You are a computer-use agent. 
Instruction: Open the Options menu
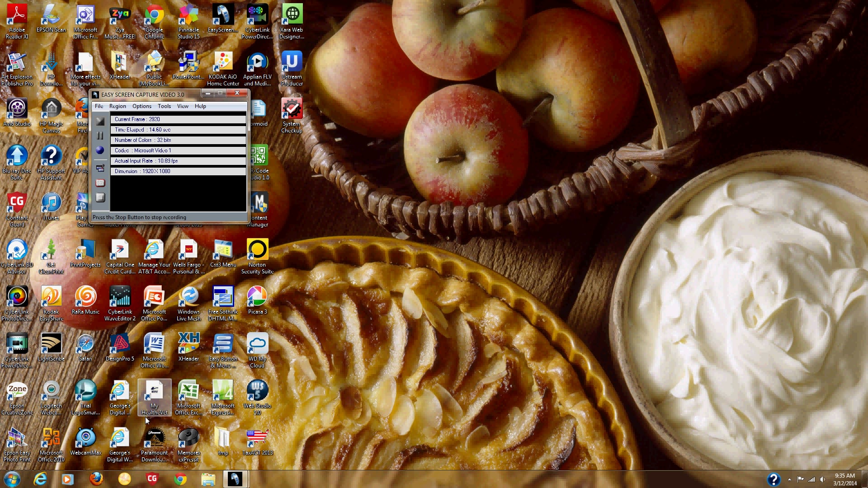(x=142, y=106)
